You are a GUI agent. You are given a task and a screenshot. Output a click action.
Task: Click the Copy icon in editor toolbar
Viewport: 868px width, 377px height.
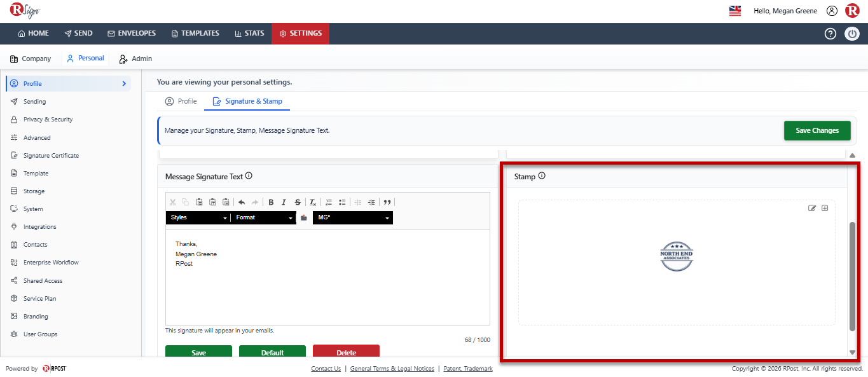coord(186,202)
